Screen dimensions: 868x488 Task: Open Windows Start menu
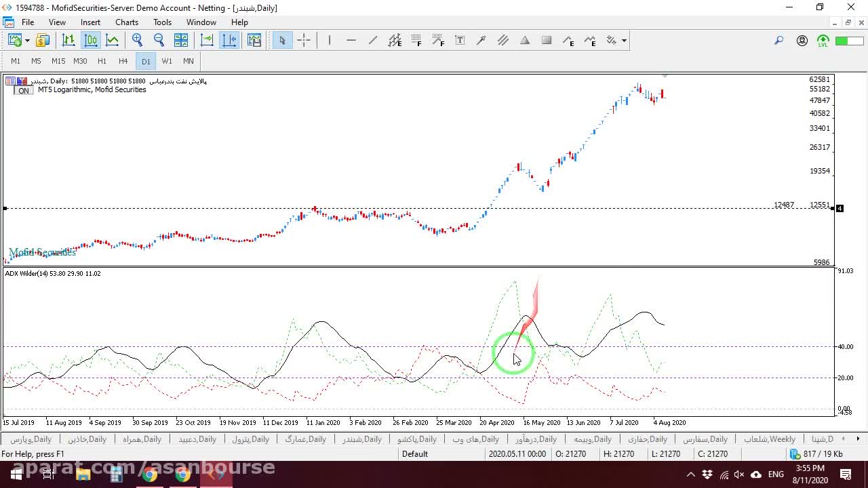click(x=16, y=474)
